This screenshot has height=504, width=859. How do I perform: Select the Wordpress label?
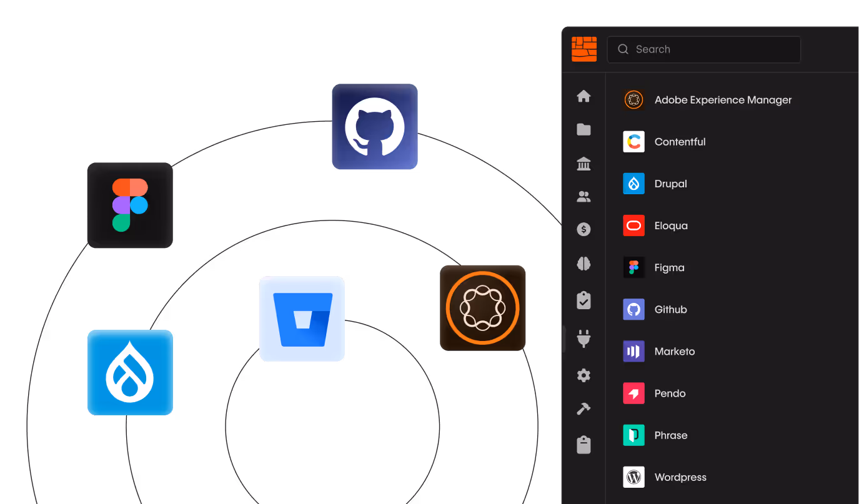[680, 477]
